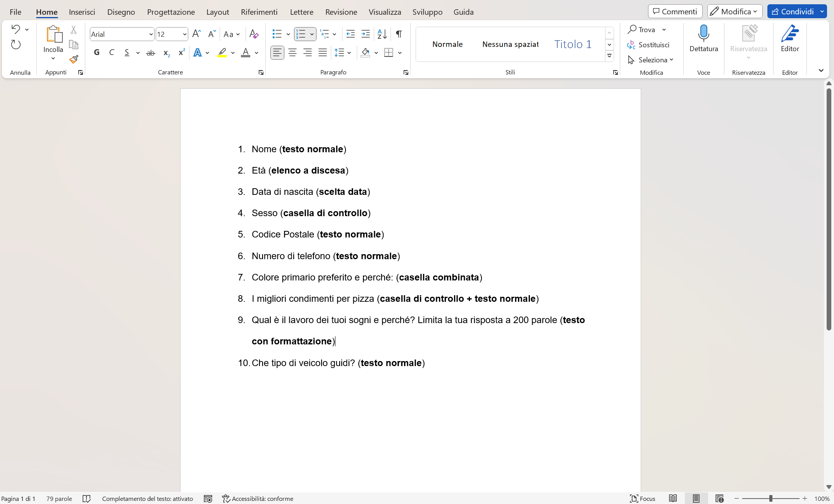This screenshot has width=834, height=504.
Task: Select the strikethrough icon
Action: (x=150, y=52)
